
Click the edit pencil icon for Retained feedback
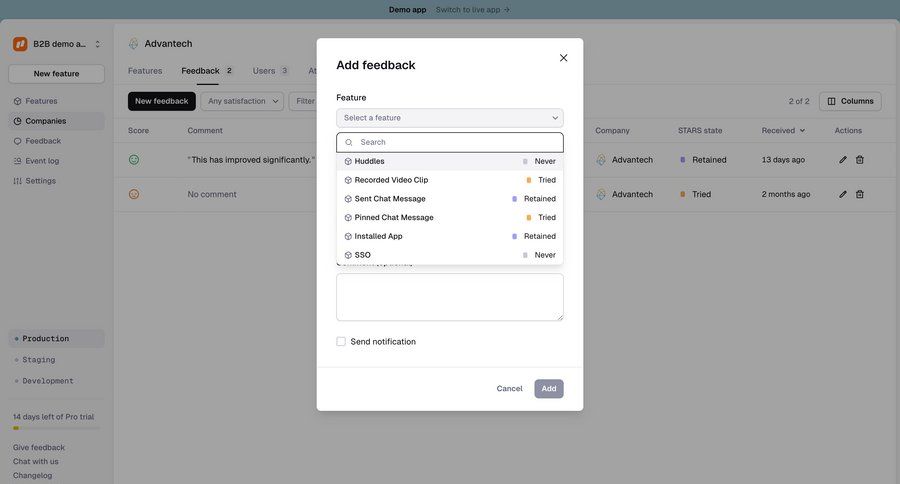point(843,160)
